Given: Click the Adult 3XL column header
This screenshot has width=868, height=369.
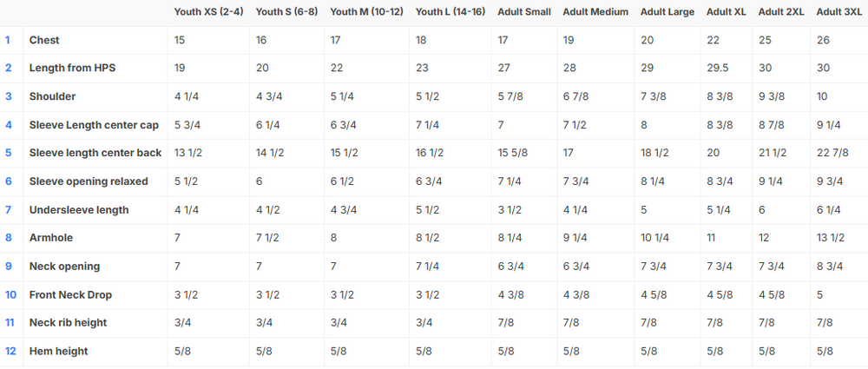Looking at the screenshot, I should [838, 12].
